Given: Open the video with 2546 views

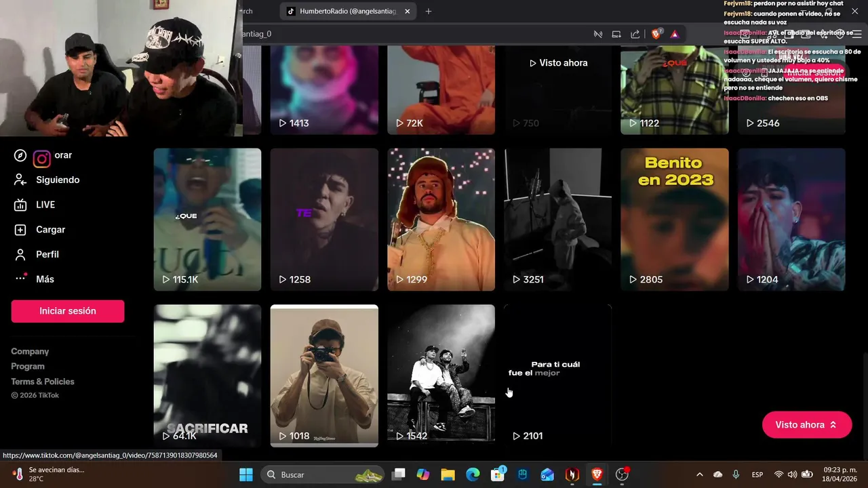Looking at the screenshot, I should point(791,89).
